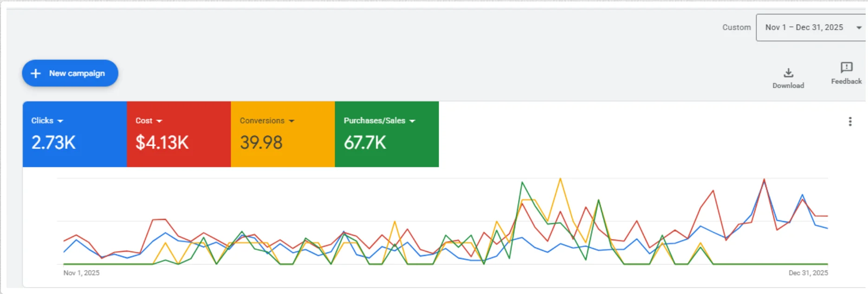
Task: Click the Feedback text label
Action: 846,81
